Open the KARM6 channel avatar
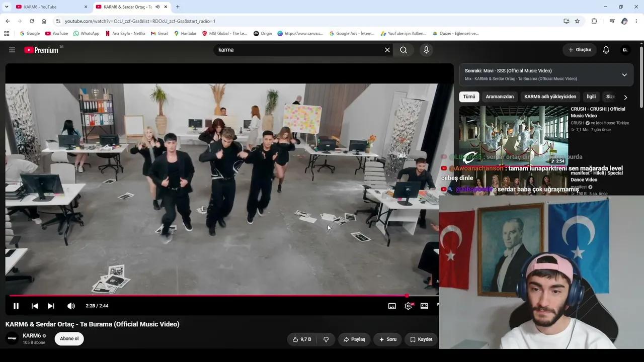Screen dimensions: 644x362 click(12, 338)
